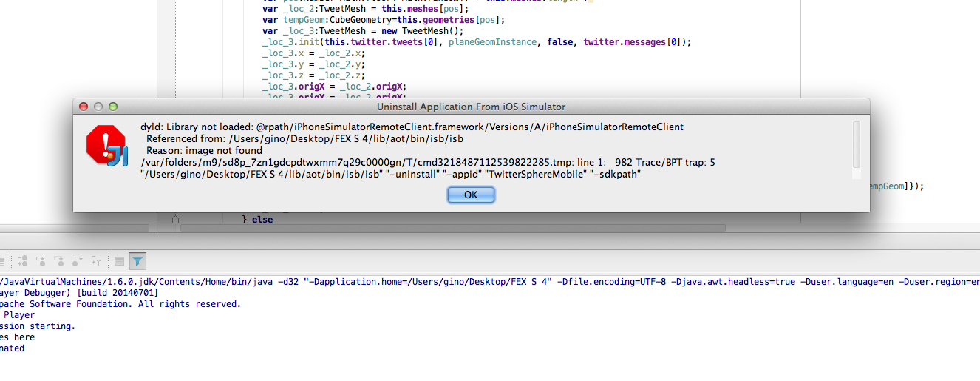Click the console line with "JavaVirtualMachines/1.6.0.jdk"

tap(490, 282)
